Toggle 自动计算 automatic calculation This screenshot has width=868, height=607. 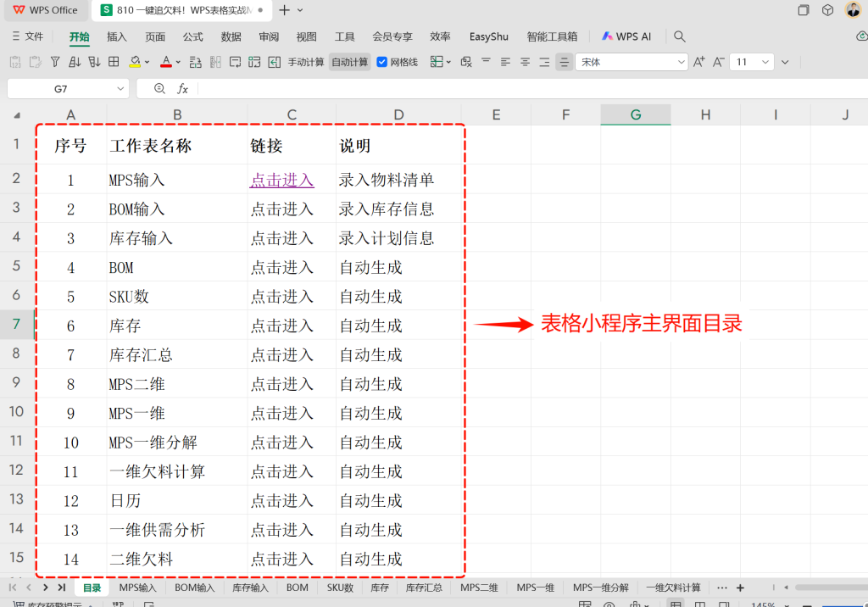[349, 62]
